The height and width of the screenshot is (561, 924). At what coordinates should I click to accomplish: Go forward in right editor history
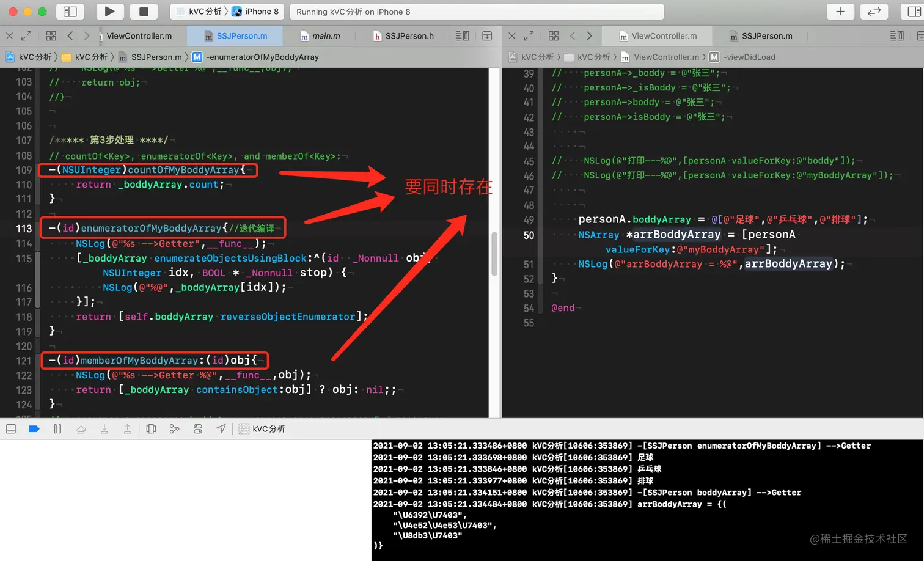(x=589, y=36)
